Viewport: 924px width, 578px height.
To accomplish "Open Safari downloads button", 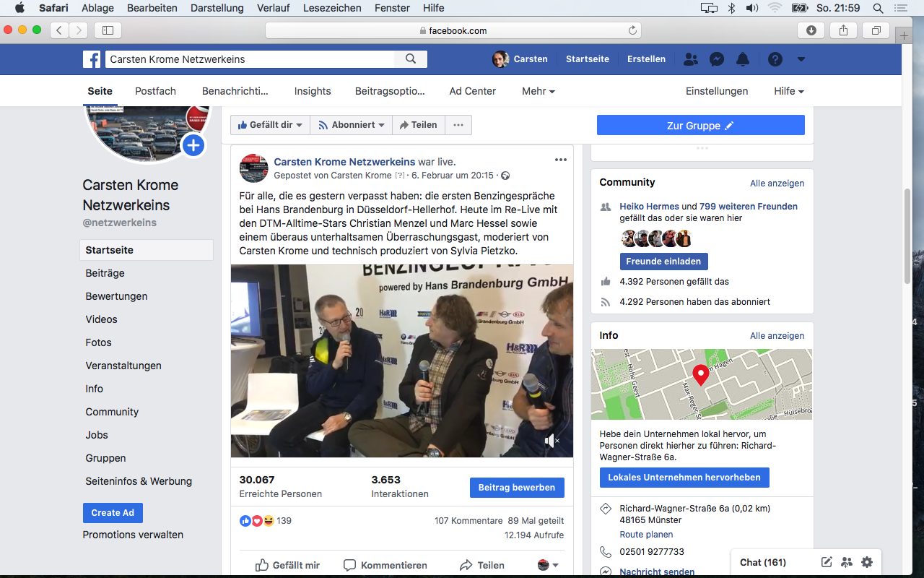I will click(x=811, y=30).
